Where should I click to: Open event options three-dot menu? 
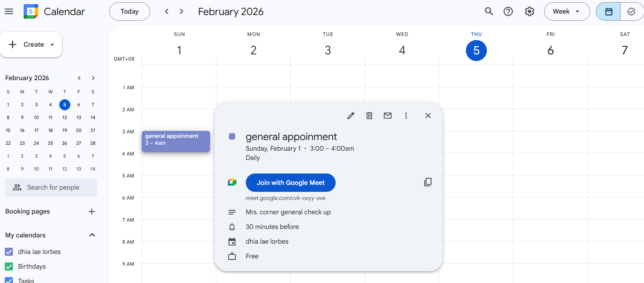[x=406, y=116]
